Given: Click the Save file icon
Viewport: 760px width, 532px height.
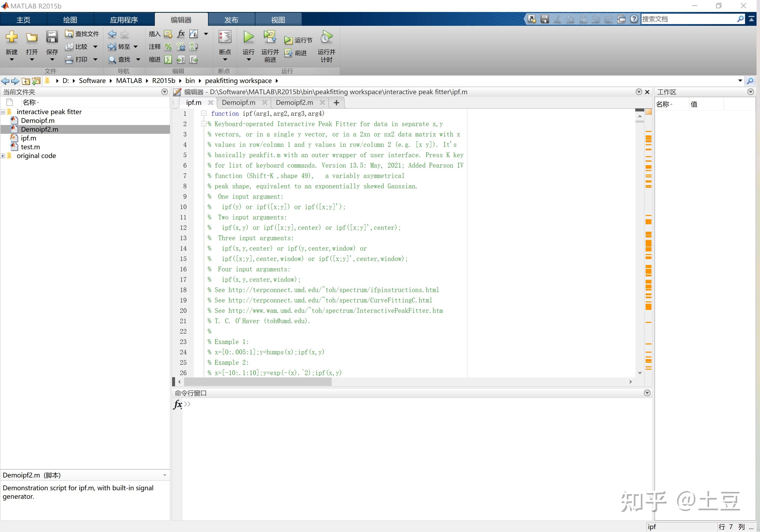Looking at the screenshot, I should (52, 37).
